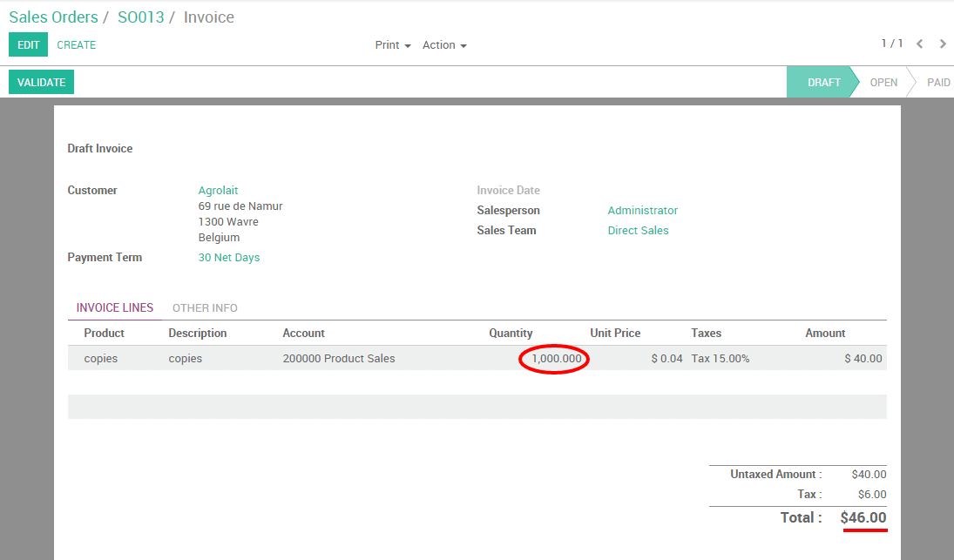This screenshot has width=954, height=560.
Task: Open the Direct Sales team record
Action: pyautogui.click(x=638, y=230)
